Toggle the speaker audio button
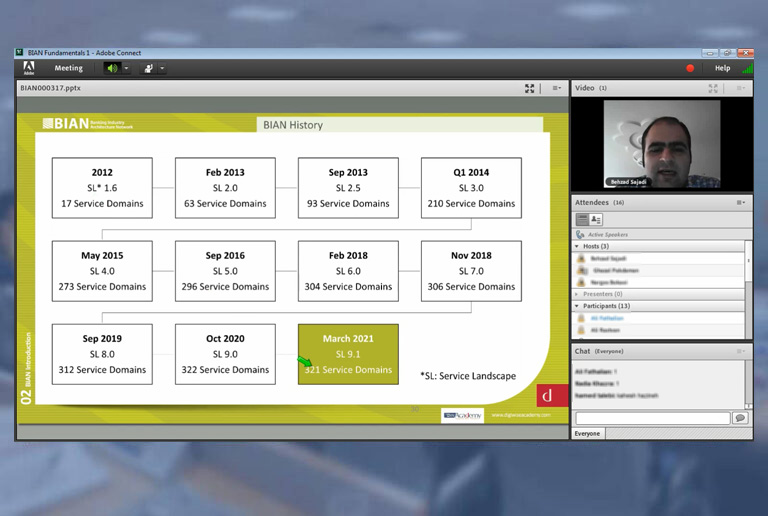Screen dimensions: 768x516 pyautogui.click(x=112, y=68)
